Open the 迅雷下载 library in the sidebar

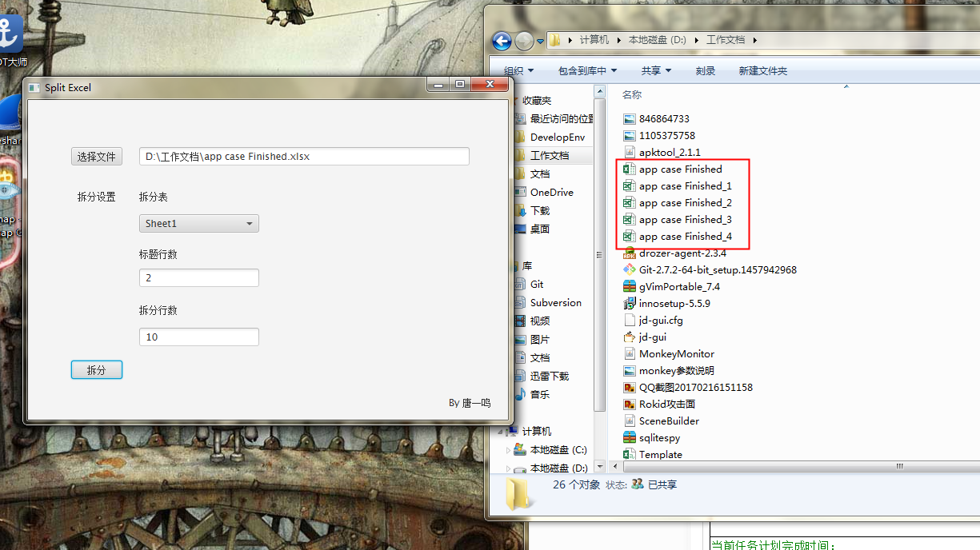542,377
